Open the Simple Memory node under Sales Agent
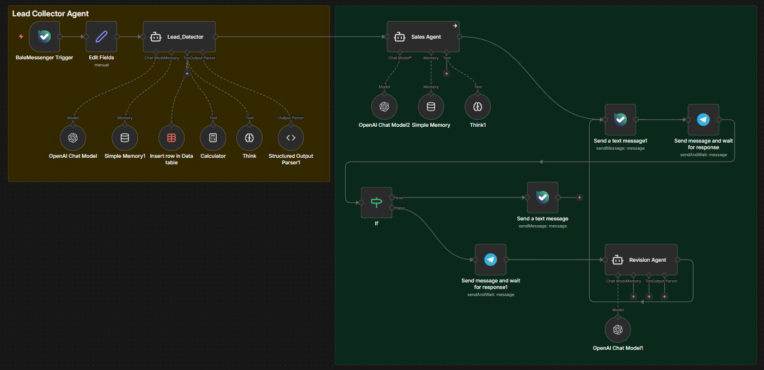Viewport: 764px width, 370px height. (x=431, y=107)
